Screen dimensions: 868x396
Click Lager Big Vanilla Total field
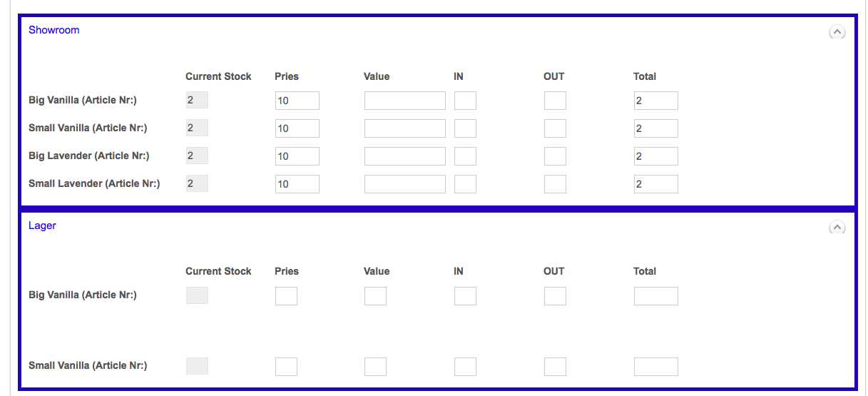click(655, 296)
